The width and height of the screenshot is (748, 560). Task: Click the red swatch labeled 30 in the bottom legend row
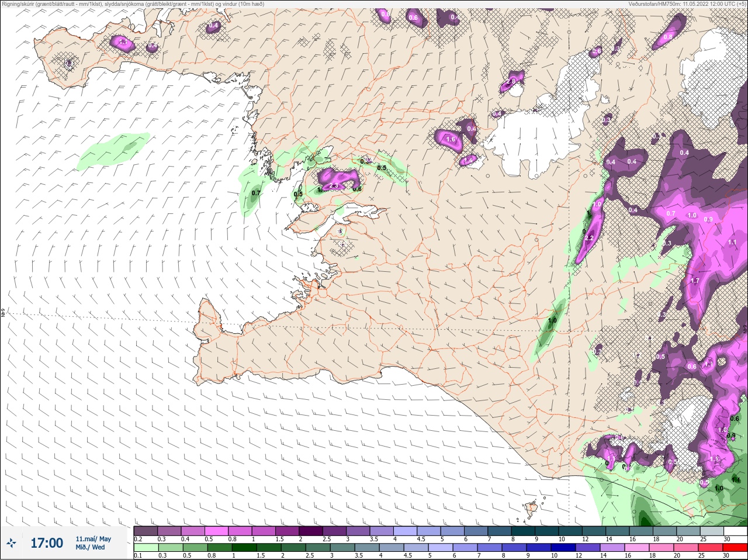click(736, 548)
